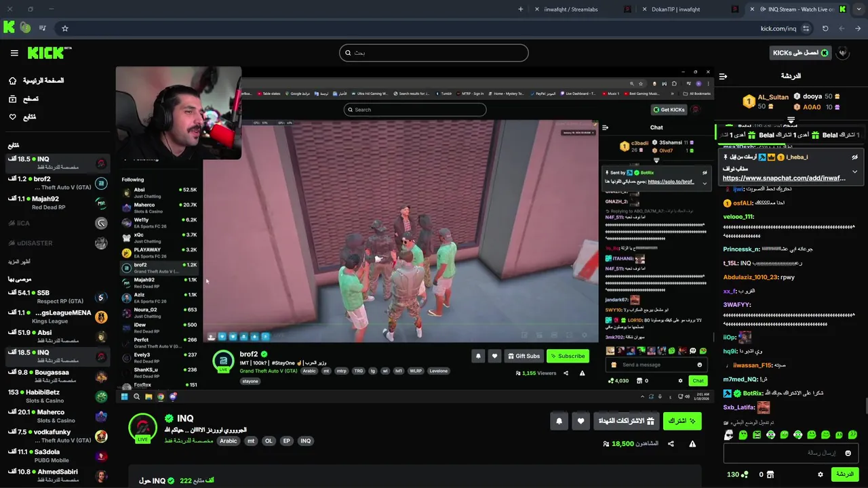Switch to INQ Stream browser tab
The image size is (868, 488).
click(798, 9)
